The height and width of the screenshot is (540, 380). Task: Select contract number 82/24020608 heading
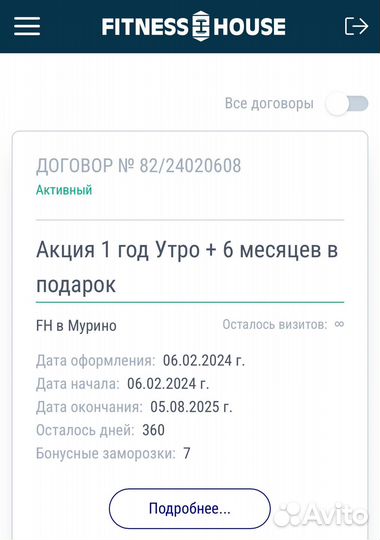tap(138, 166)
